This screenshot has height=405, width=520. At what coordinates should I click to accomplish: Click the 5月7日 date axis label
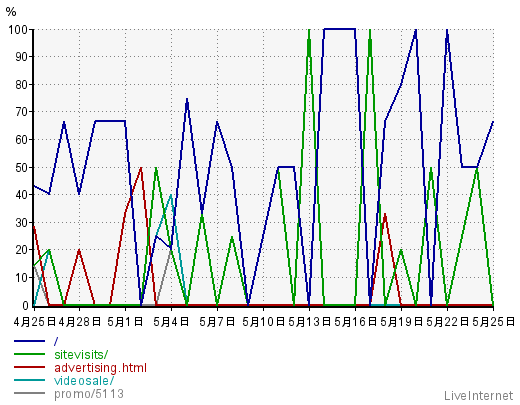tap(217, 322)
